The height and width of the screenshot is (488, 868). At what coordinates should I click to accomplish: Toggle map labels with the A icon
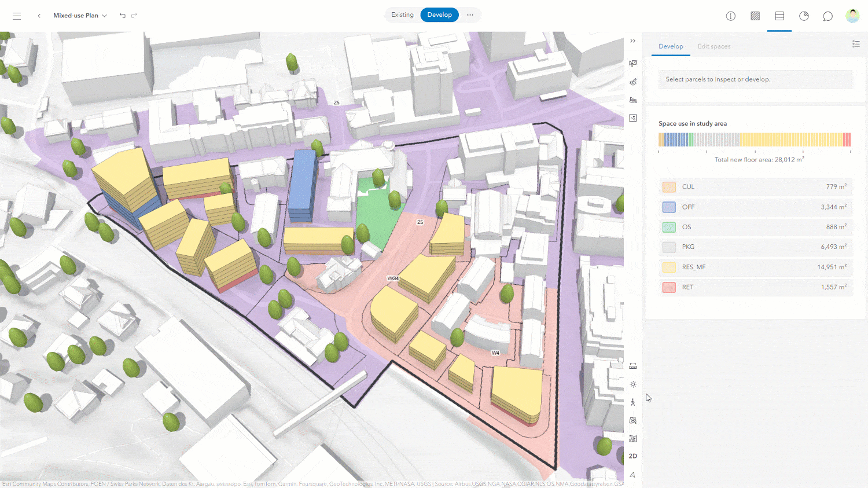click(x=632, y=474)
